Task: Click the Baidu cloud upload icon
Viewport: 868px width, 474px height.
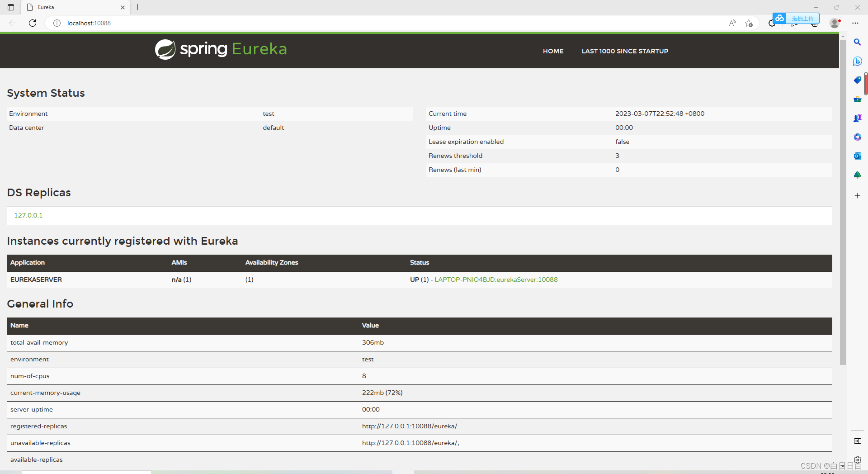Action: (779, 18)
